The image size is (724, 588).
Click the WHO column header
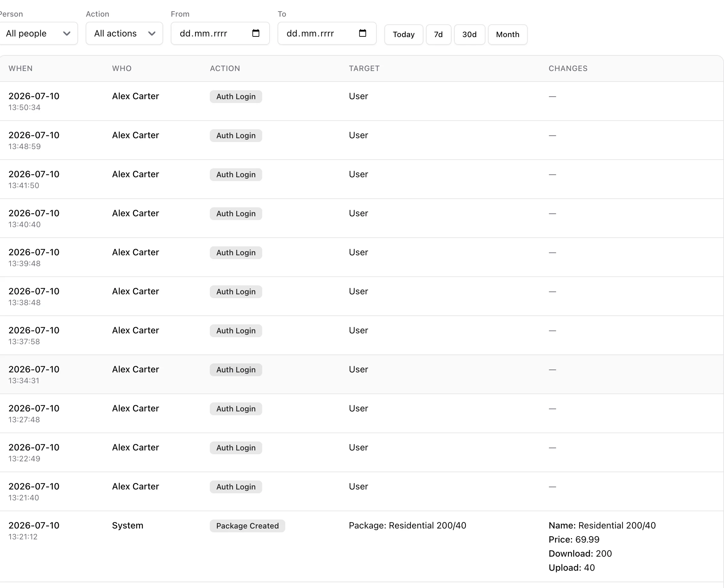click(x=122, y=68)
